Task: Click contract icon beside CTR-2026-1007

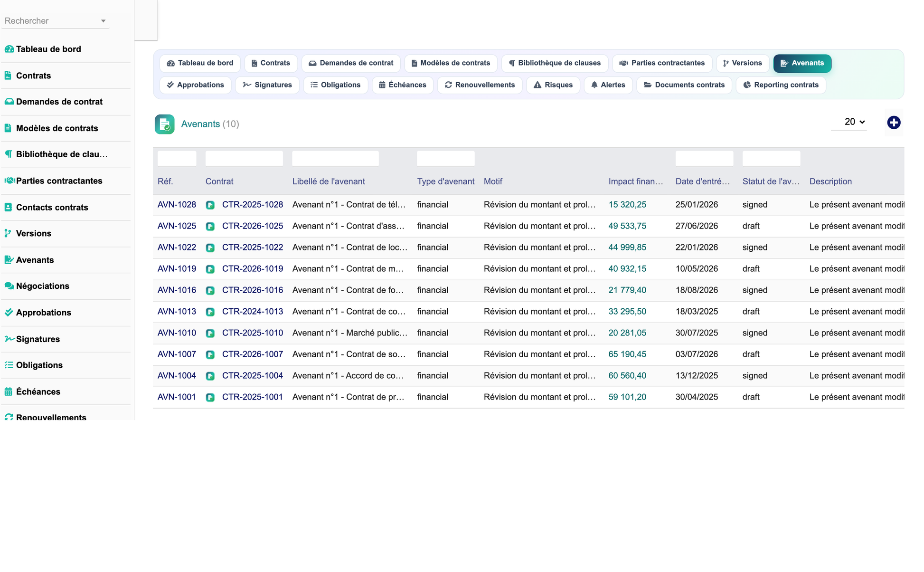Action: (x=210, y=355)
